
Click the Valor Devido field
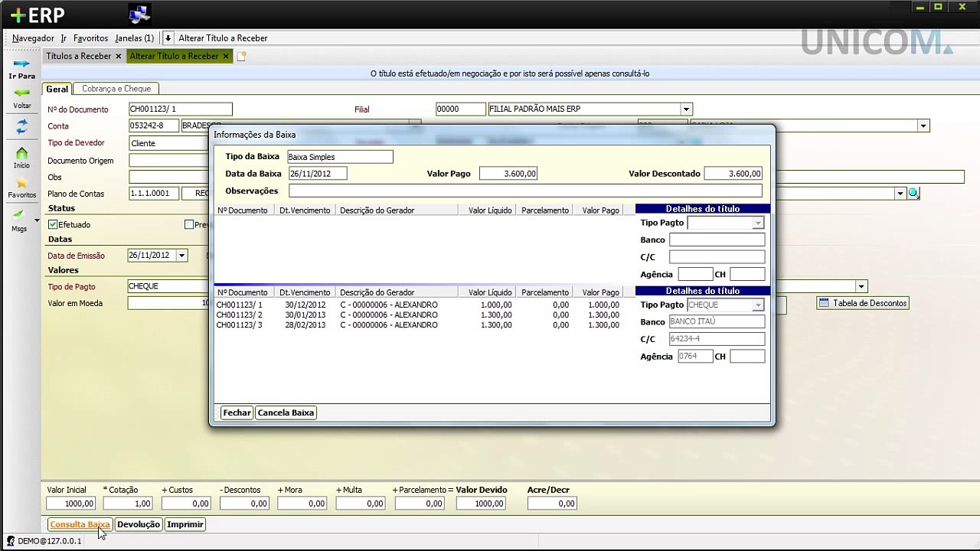(x=481, y=504)
